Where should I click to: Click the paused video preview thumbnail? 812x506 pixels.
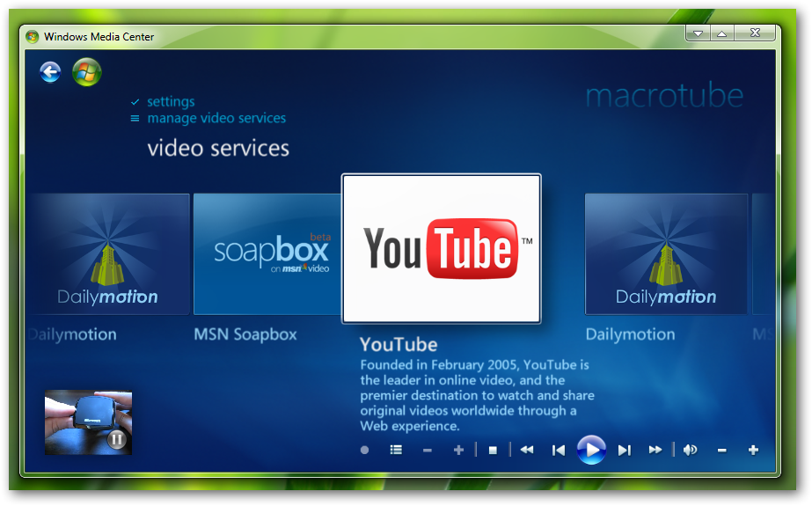click(89, 422)
